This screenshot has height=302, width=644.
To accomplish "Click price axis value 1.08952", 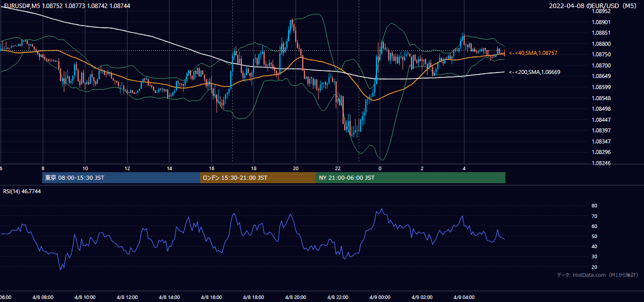I will click(601, 11).
